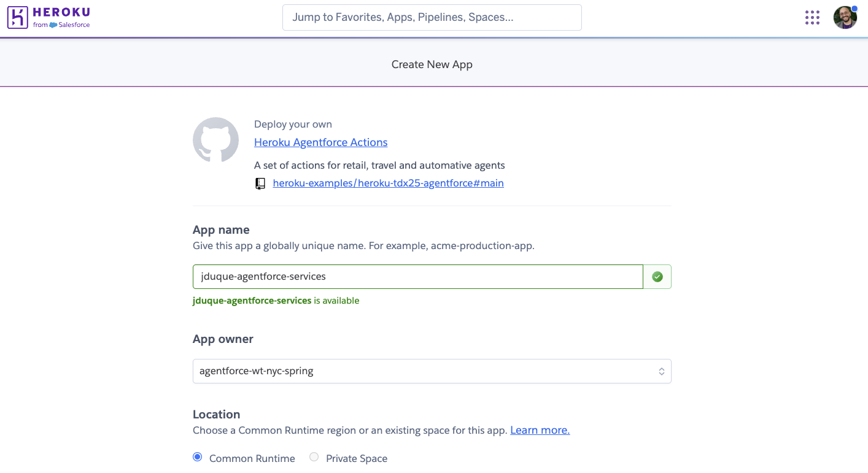This screenshot has height=473, width=868.
Task: Click the description 'A set of actions for retail'
Action: pos(379,165)
